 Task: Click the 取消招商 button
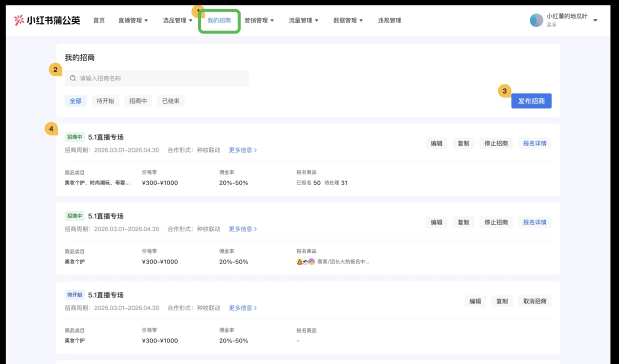pos(534,301)
